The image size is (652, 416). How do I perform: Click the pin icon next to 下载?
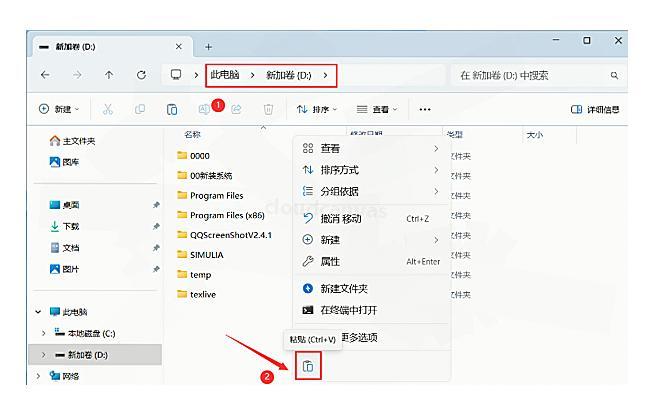156,226
